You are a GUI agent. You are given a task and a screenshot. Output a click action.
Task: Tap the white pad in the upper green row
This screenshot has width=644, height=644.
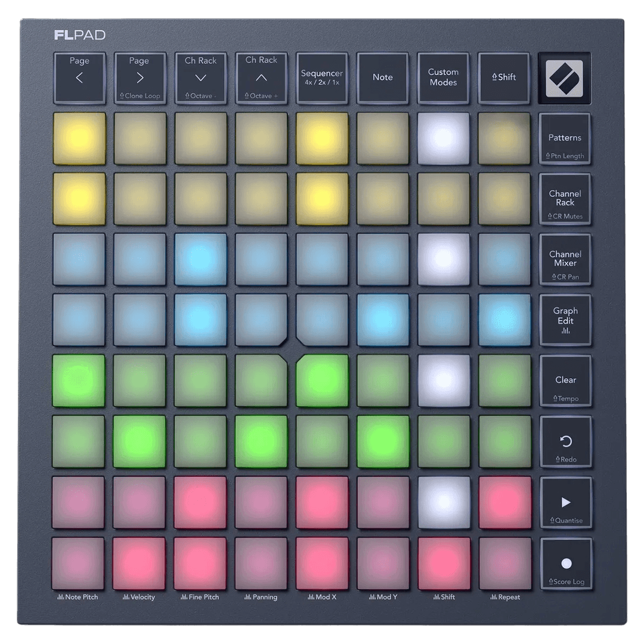[444, 380]
